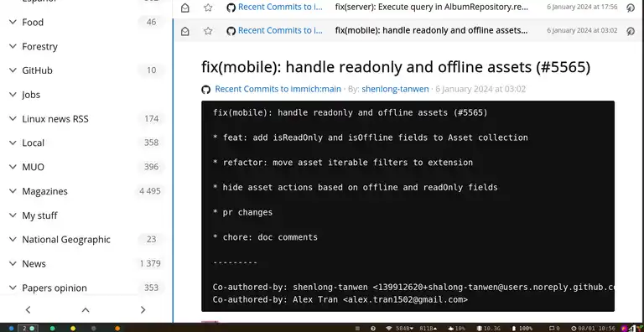Open the National Geographic category
644x332 pixels.
pyautogui.click(x=66, y=239)
